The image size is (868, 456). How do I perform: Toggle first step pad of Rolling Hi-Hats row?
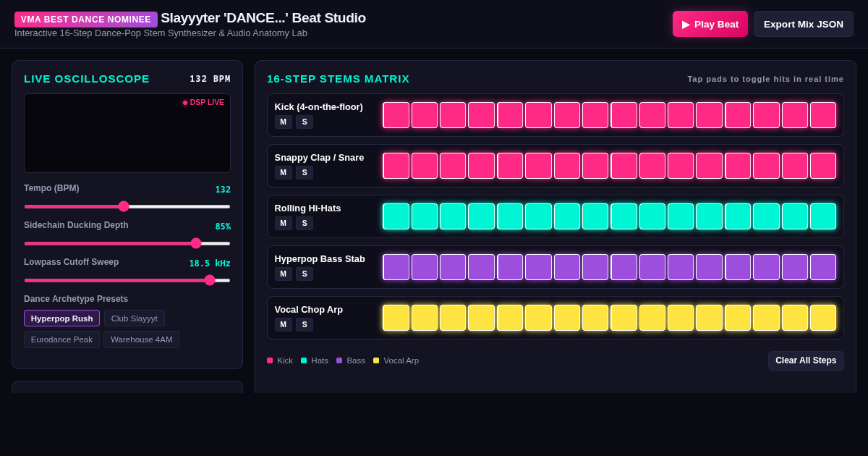(396, 216)
